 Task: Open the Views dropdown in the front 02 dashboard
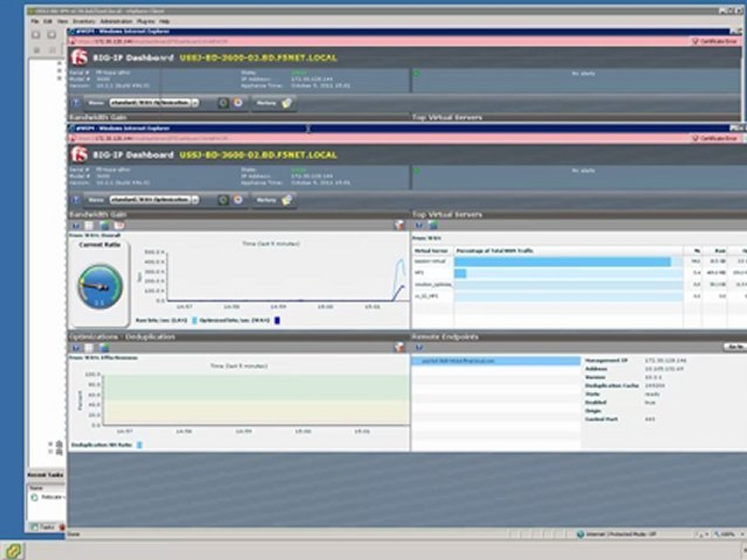click(x=154, y=200)
